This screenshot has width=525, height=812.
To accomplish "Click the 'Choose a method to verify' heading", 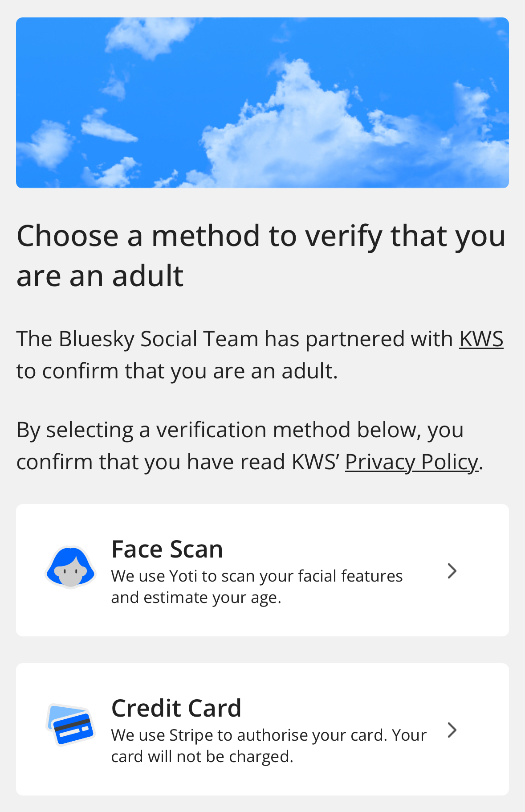I will (261, 236).
